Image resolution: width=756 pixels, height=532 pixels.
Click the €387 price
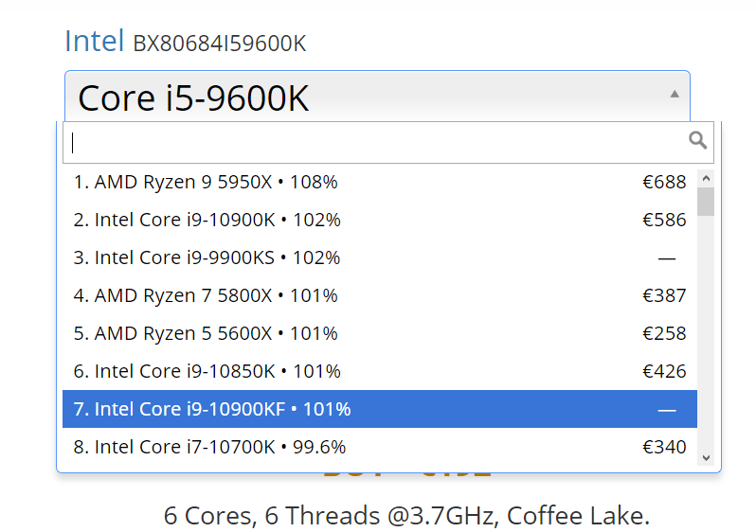point(664,295)
